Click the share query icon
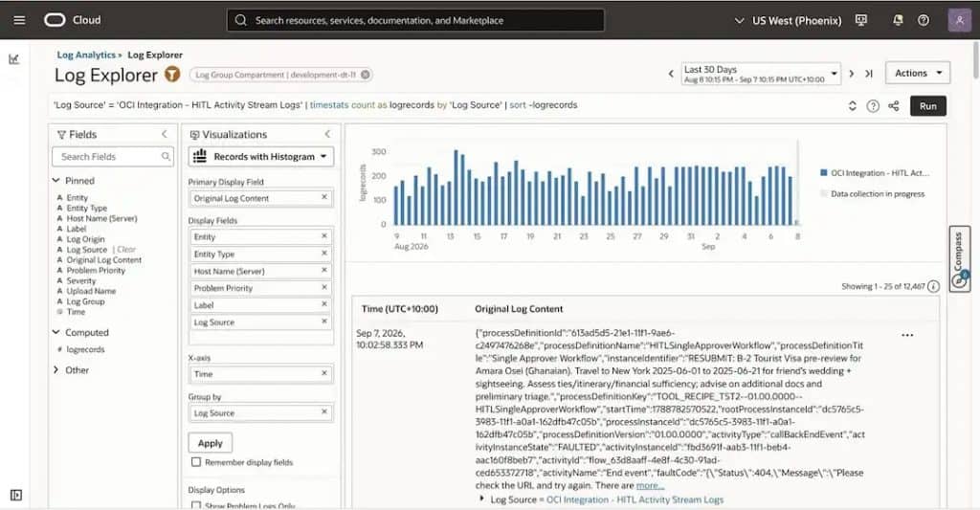980x510 pixels. pos(894,106)
